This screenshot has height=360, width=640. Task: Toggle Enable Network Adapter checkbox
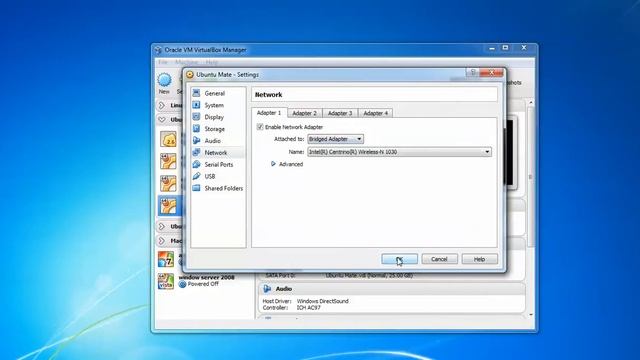tap(260, 127)
